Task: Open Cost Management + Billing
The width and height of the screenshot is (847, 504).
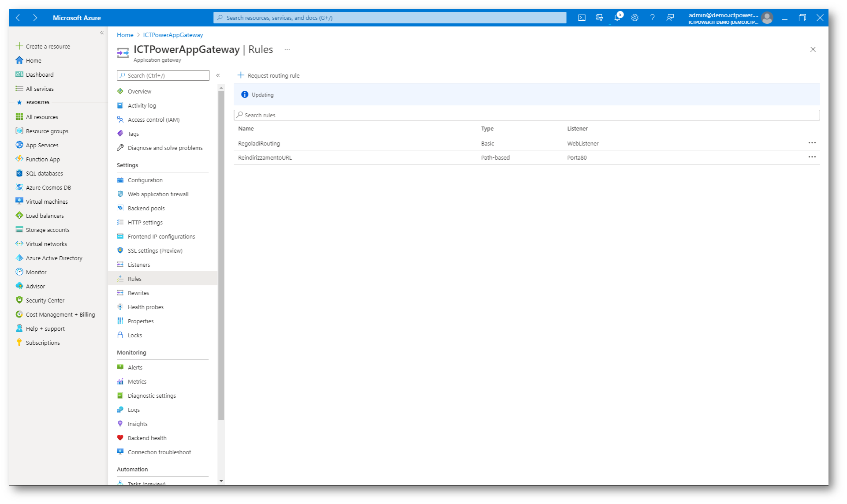Action: coord(55,314)
